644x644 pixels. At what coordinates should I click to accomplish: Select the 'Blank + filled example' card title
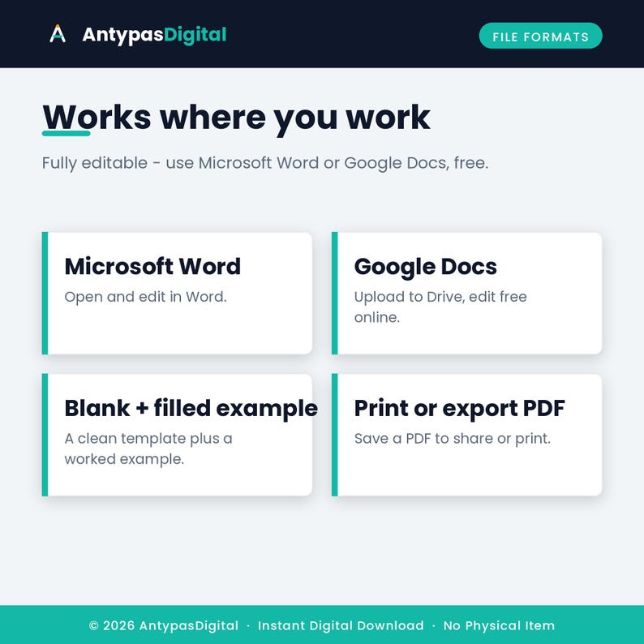(x=191, y=409)
